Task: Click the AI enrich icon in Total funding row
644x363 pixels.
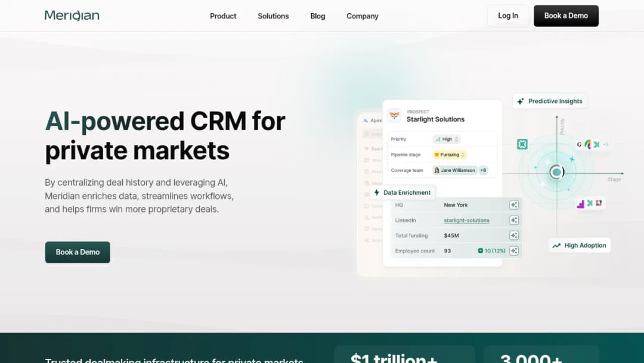Action: 514,236
